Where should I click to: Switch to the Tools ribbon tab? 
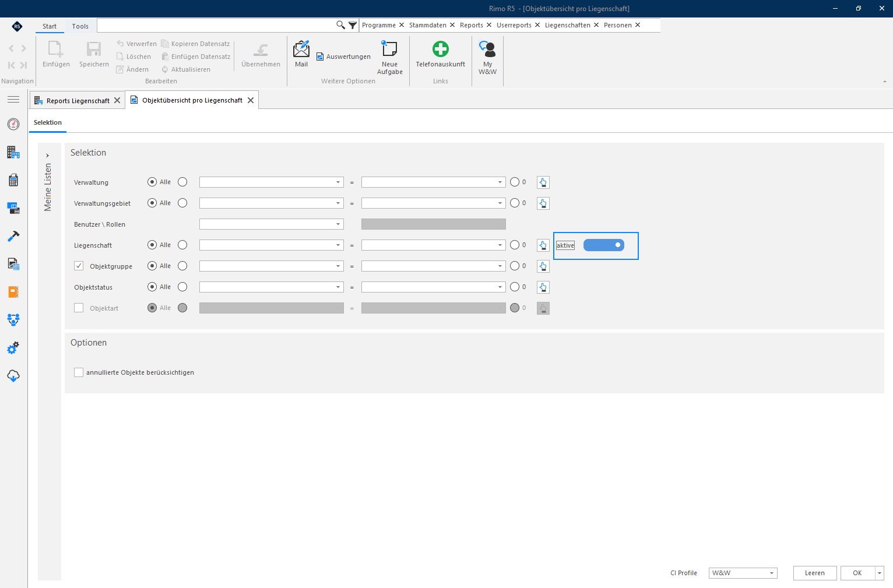point(80,26)
